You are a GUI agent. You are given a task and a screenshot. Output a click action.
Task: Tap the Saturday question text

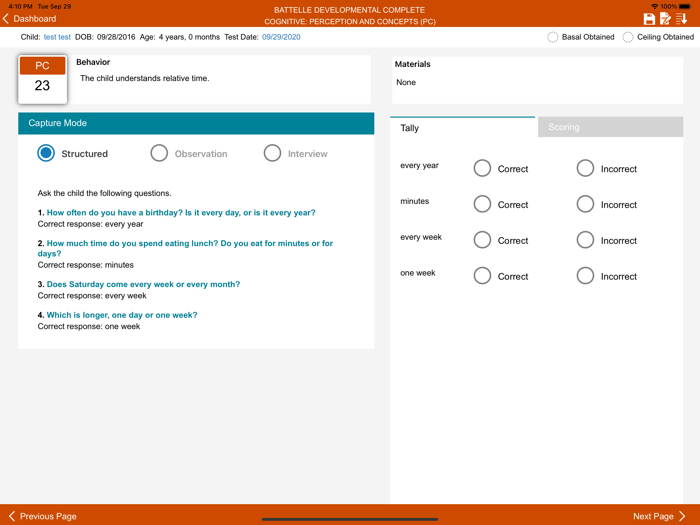143,284
